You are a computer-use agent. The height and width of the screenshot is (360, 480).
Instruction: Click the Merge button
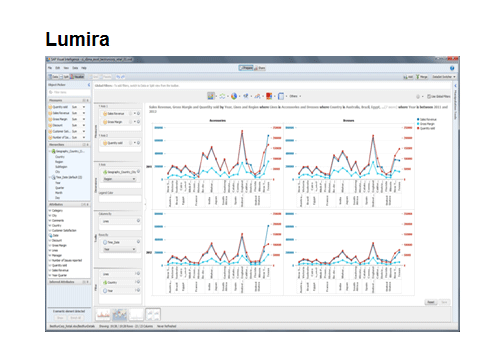click(x=422, y=77)
